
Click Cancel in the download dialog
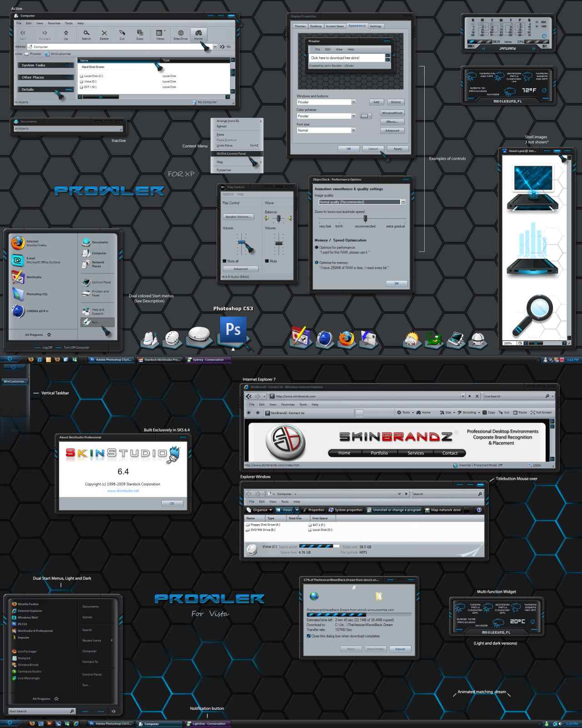[x=400, y=649]
